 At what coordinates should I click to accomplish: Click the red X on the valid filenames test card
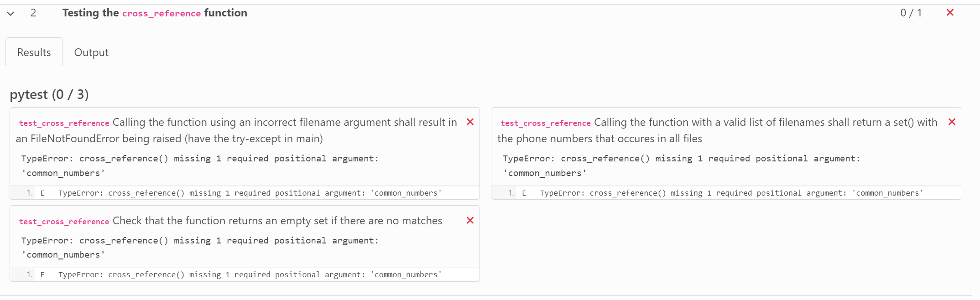tap(952, 122)
